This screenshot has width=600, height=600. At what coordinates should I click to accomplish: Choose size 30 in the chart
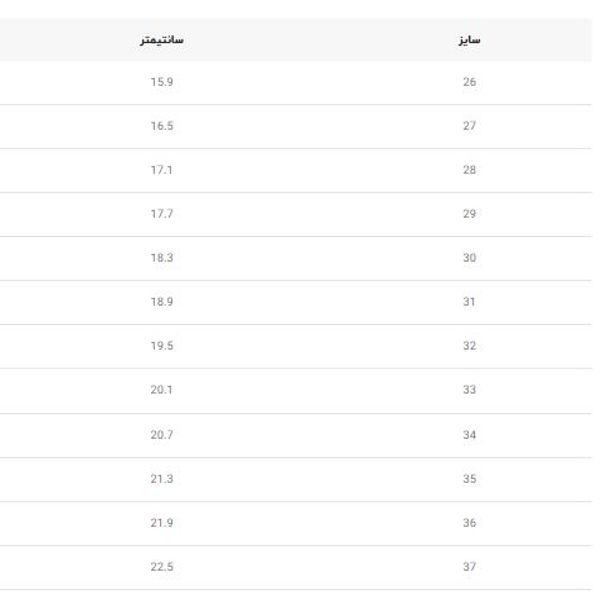click(470, 258)
